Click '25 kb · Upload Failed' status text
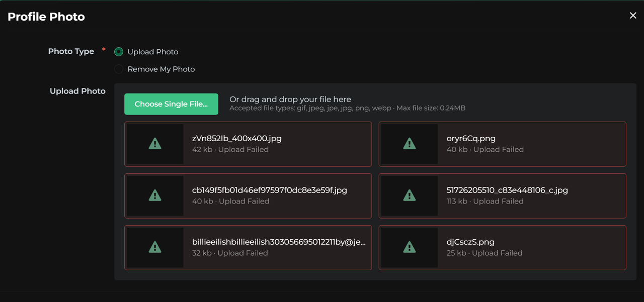 pos(485,253)
